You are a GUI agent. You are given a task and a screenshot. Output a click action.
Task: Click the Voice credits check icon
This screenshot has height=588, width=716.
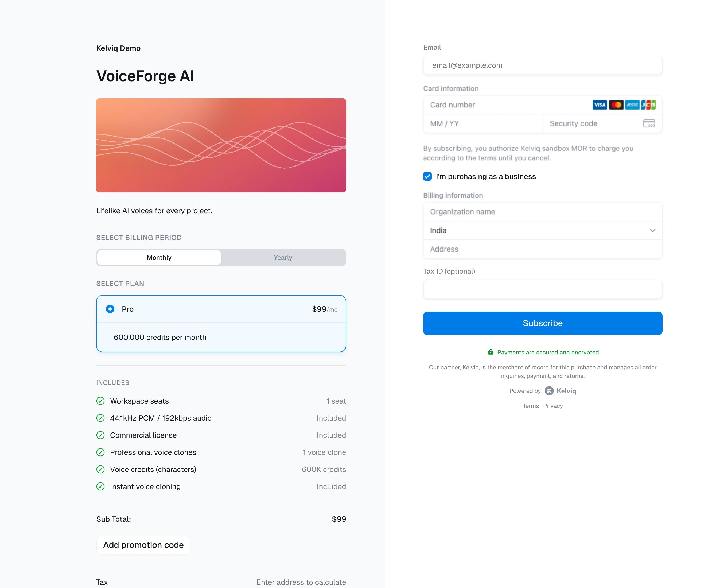[100, 469]
